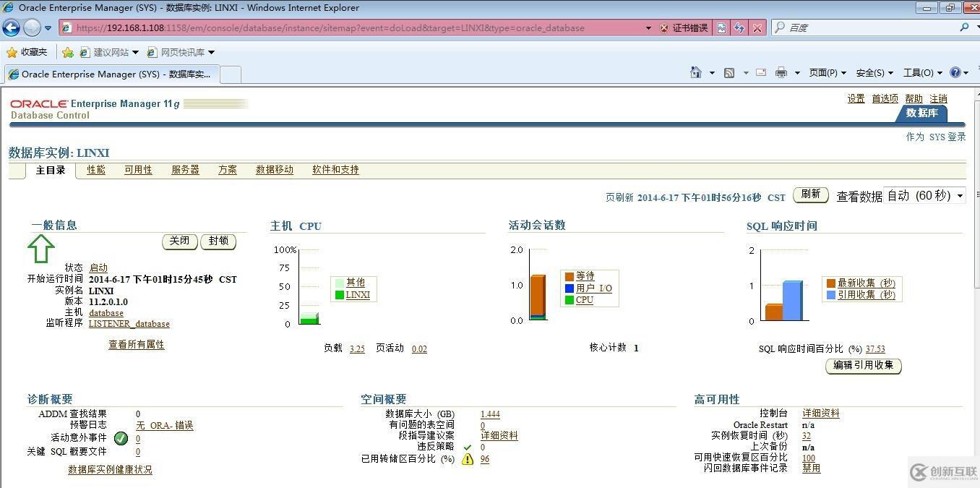Open the 查看数据 interval dropdown
The width and height of the screenshot is (980, 488).
click(x=960, y=195)
